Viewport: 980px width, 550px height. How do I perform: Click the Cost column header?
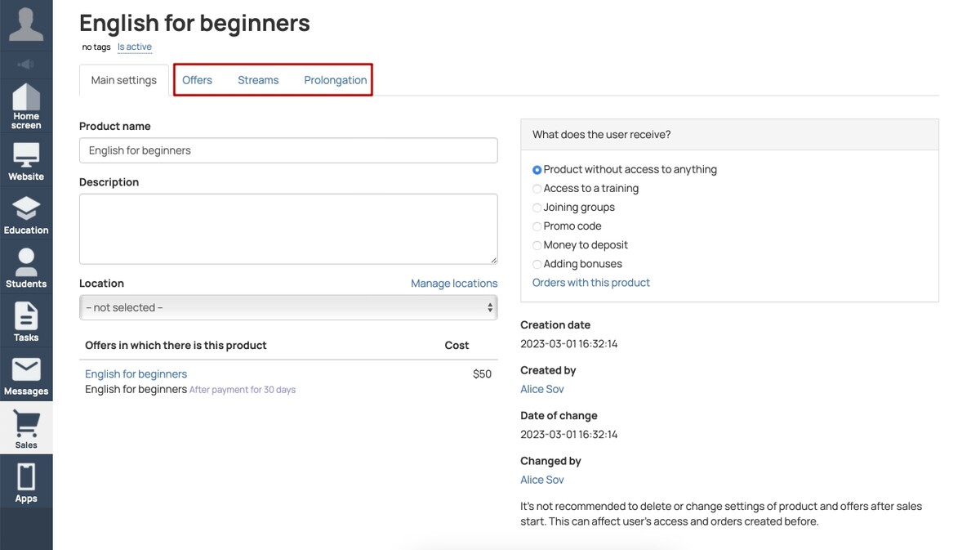pos(457,346)
